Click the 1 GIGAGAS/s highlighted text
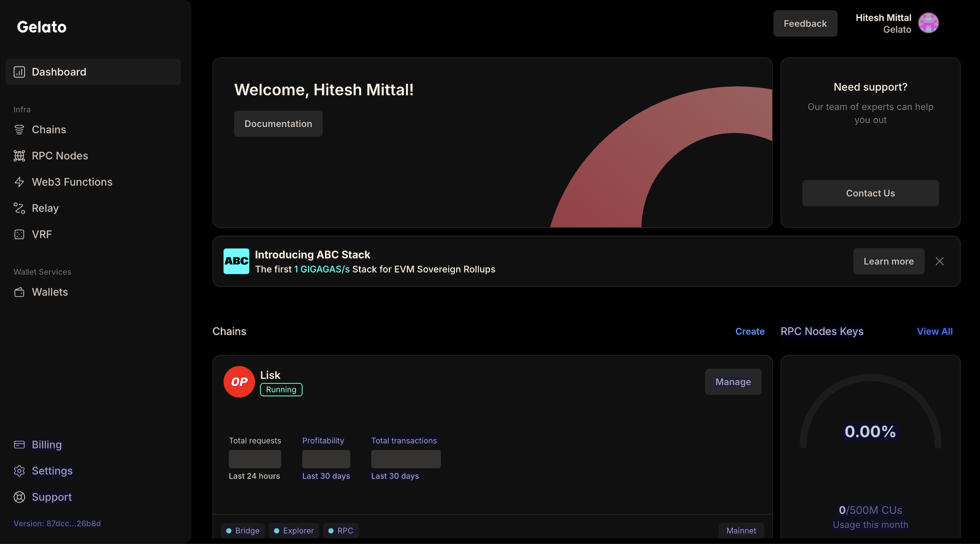The height and width of the screenshot is (544, 980). click(322, 269)
